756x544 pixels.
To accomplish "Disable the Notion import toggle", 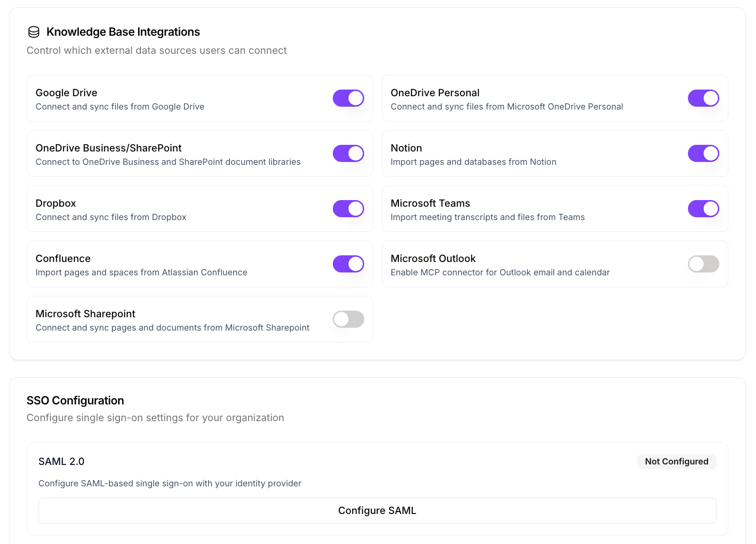I will point(703,153).
